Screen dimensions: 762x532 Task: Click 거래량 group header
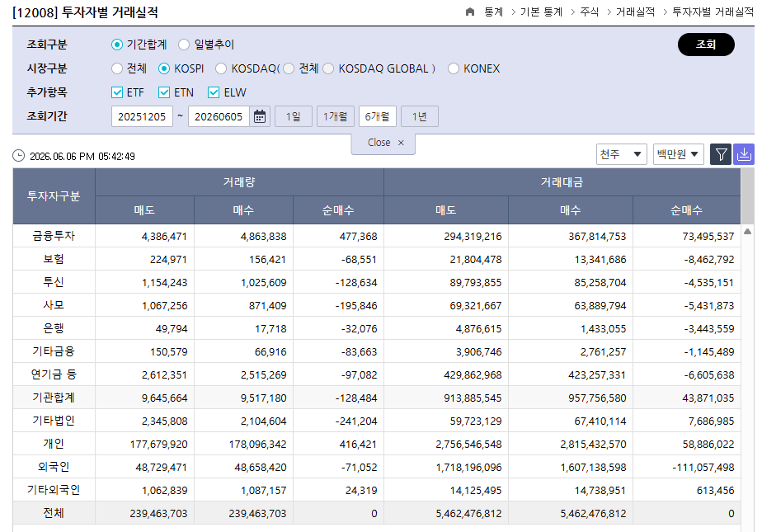click(x=239, y=182)
